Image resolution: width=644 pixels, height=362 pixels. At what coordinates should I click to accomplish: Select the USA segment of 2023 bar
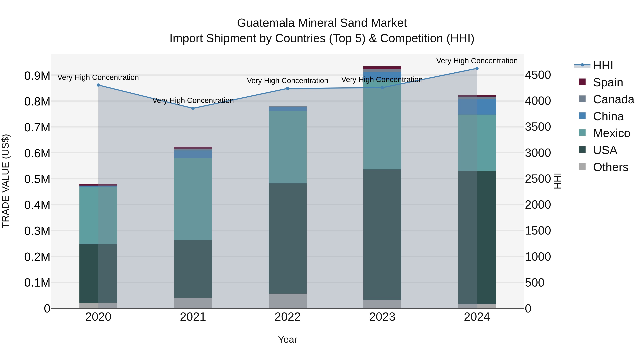click(x=382, y=235)
